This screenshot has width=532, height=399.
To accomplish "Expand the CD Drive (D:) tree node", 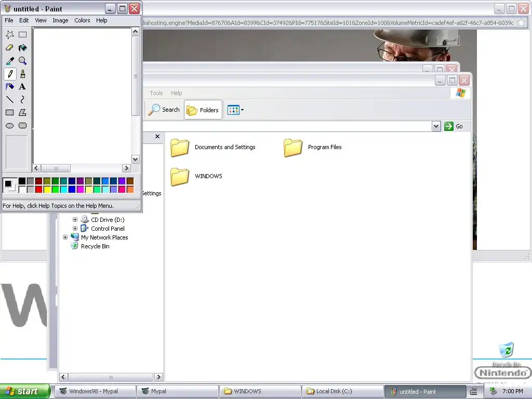I will pyautogui.click(x=75, y=220).
